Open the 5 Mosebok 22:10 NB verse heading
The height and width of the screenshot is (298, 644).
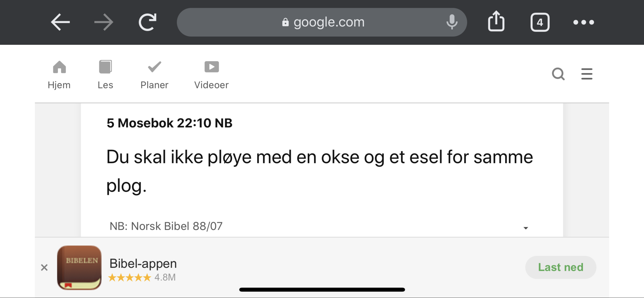tap(169, 123)
